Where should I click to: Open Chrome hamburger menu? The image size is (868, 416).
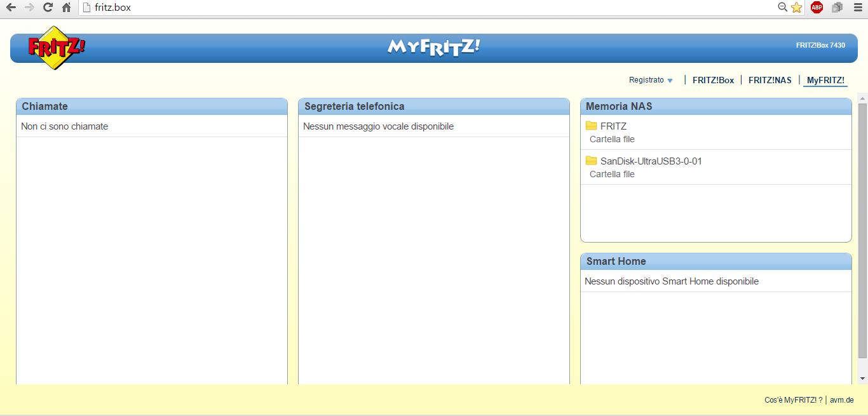pos(857,8)
